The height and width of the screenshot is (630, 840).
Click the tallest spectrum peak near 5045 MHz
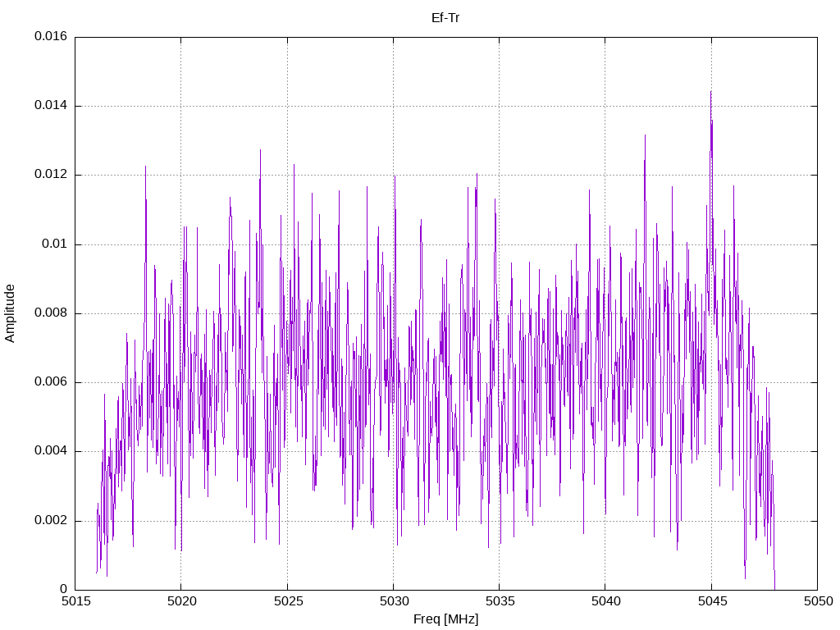point(711,92)
